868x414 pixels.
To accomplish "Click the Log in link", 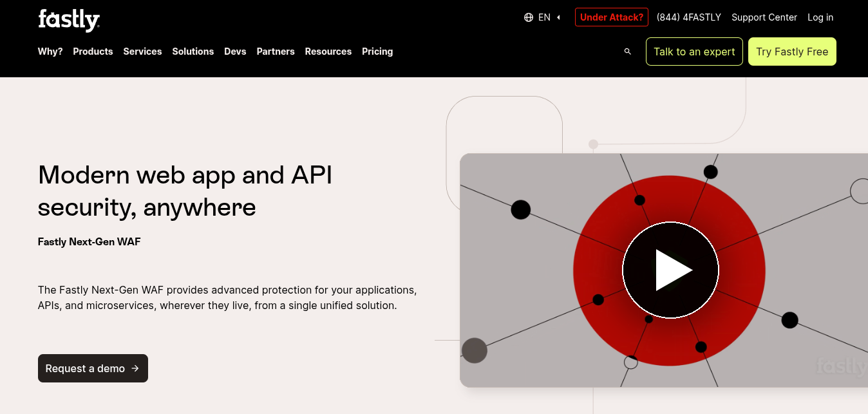I will pyautogui.click(x=820, y=17).
